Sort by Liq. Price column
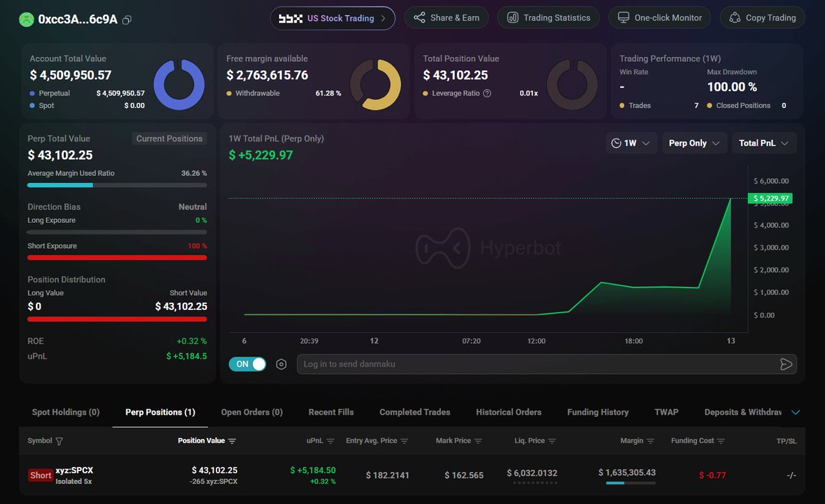 coord(552,441)
